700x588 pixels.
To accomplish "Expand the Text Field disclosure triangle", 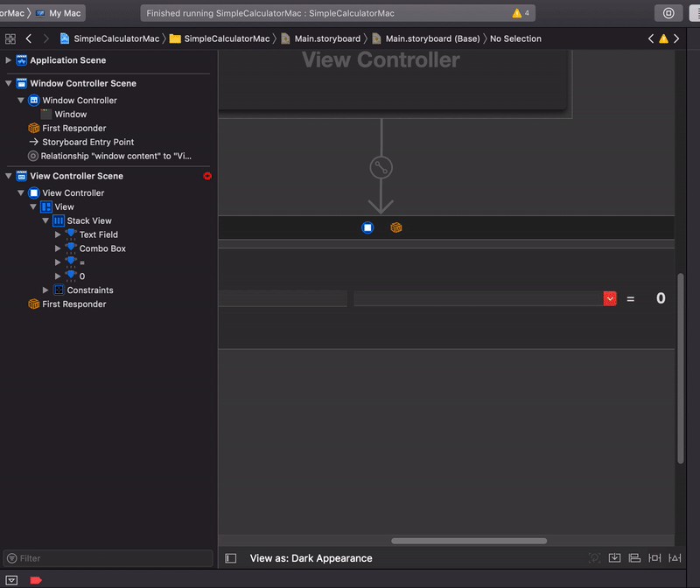I will coord(57,234).
